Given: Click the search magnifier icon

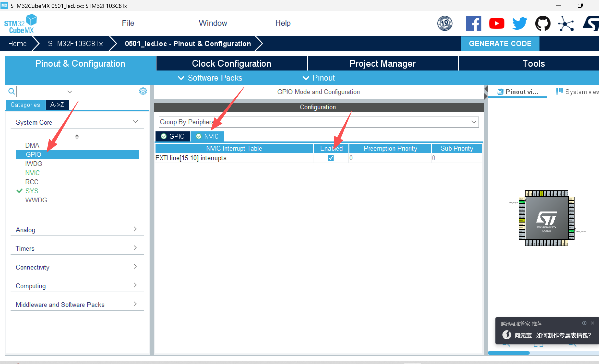Looking at the screenshot, I should pos(11,91).
